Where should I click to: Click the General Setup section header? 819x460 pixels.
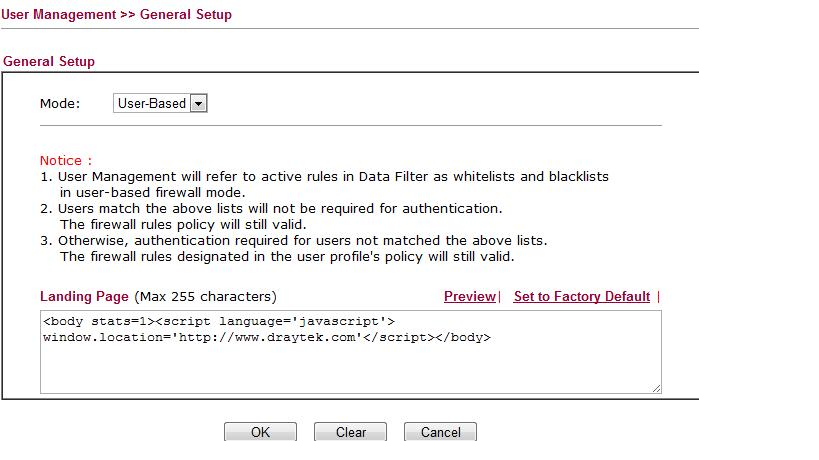[x=49, y=61]
